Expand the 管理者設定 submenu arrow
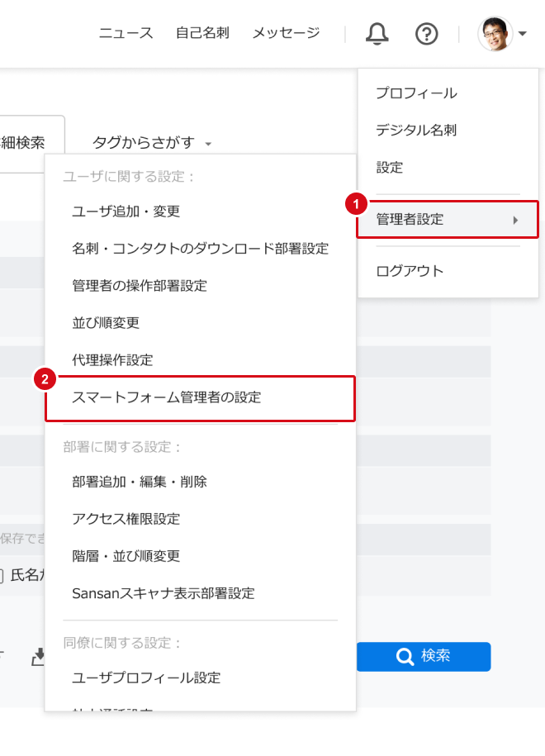Viewport: 545px width, 756px height. (x=515, y=220)
